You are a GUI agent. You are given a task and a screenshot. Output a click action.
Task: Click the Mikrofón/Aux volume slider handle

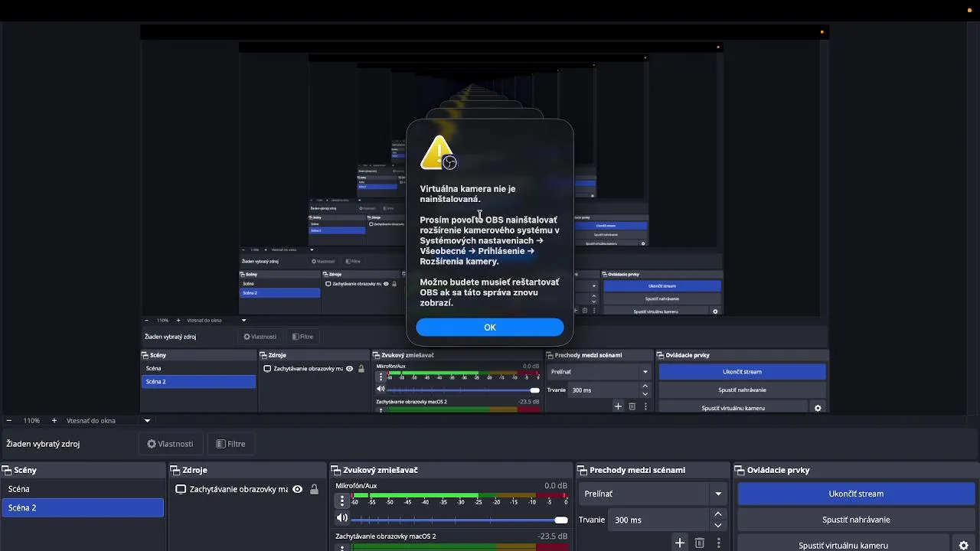tap(561, 520)
